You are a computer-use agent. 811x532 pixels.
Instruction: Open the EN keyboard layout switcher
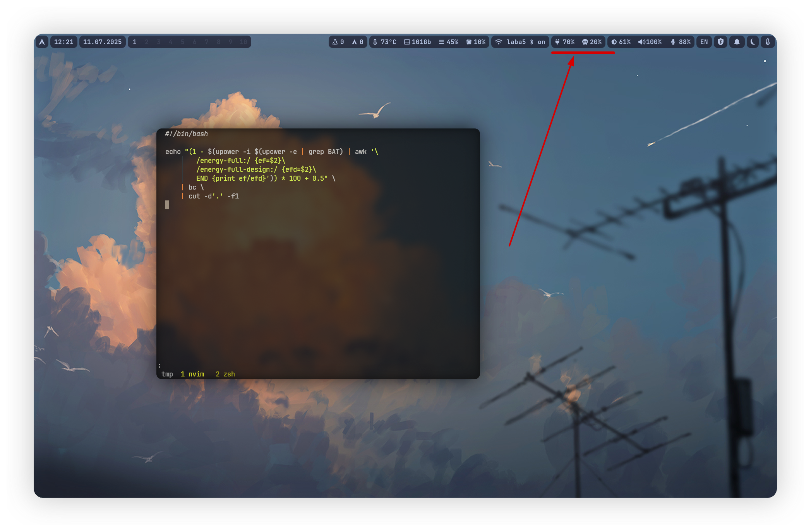[x=704, y=42]
